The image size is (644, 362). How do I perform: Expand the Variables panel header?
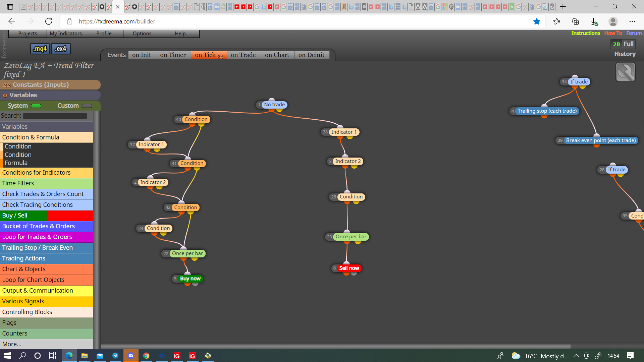pos(50,95)
